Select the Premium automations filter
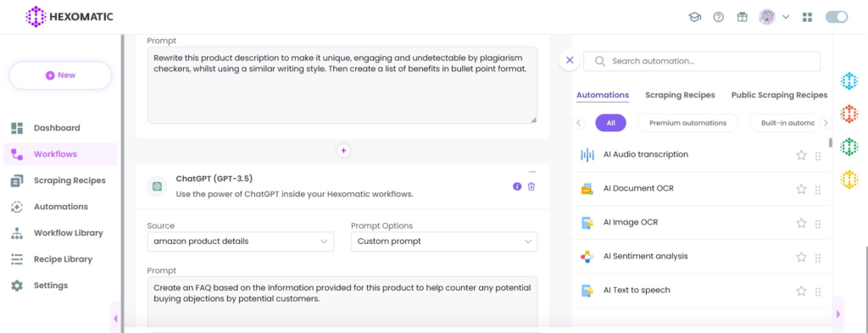The image size is (868, 333). (687, 123)
